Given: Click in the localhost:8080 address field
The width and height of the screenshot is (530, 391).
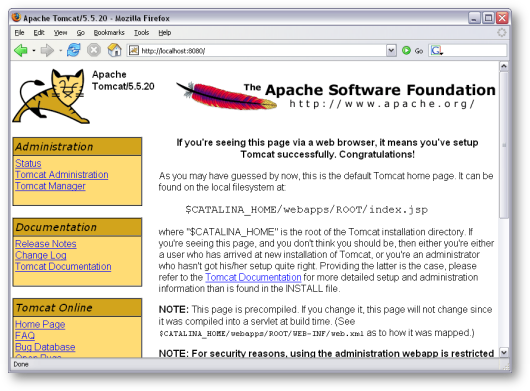Looking at the screenshot, I should pos(262,51).
